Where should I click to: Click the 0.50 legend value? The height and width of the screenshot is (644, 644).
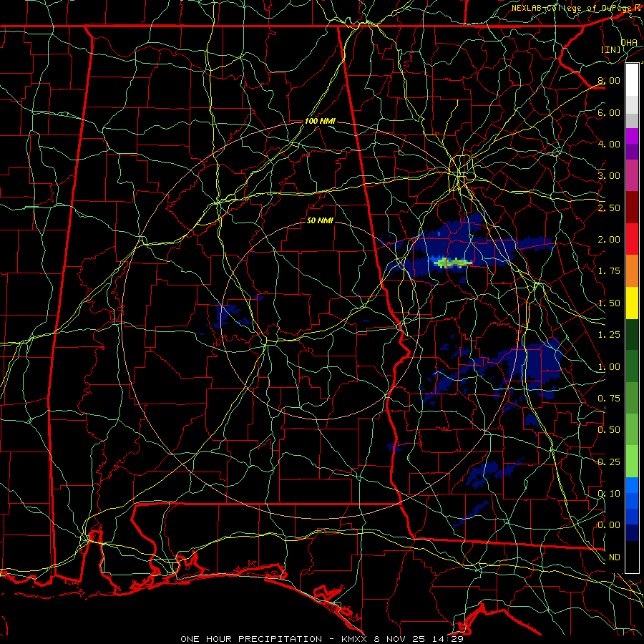[x=609, y=430]
